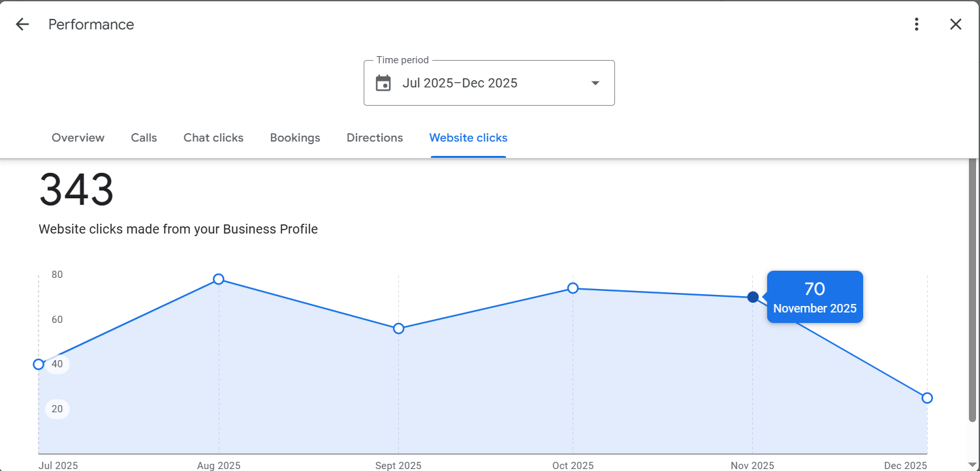Click the calendar icon in Time period
The width and height of the screenshot is (980, 471).
pyautogui.click(x=383, y=84)
